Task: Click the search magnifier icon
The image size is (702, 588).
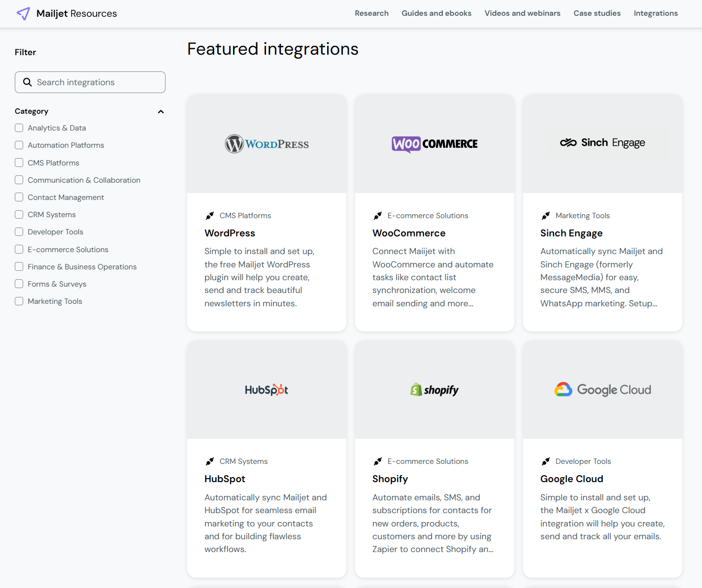Action: tap(28, 82)
